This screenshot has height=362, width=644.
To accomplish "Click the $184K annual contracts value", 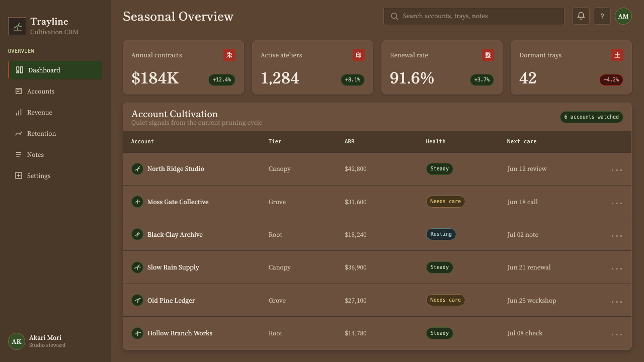I will (x=155, y=78).
